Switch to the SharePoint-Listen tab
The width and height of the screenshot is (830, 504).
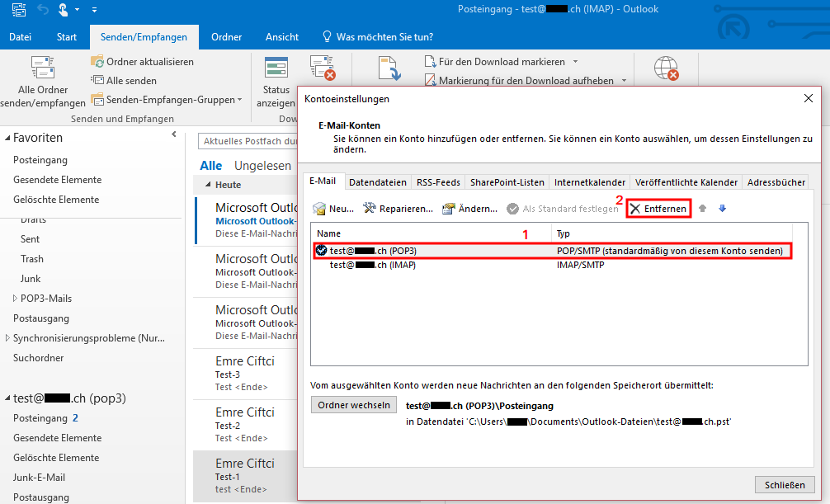pos(507,182)
